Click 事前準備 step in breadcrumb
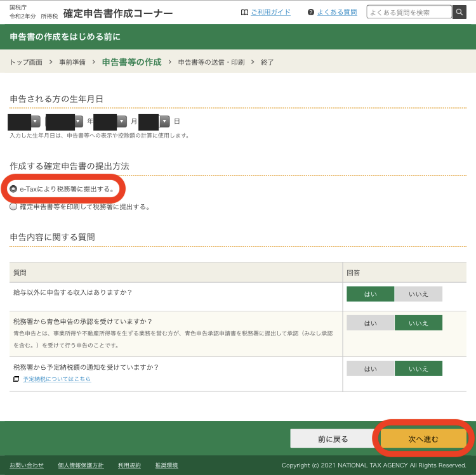Screen dimensions: 476x475 point(72,62)
